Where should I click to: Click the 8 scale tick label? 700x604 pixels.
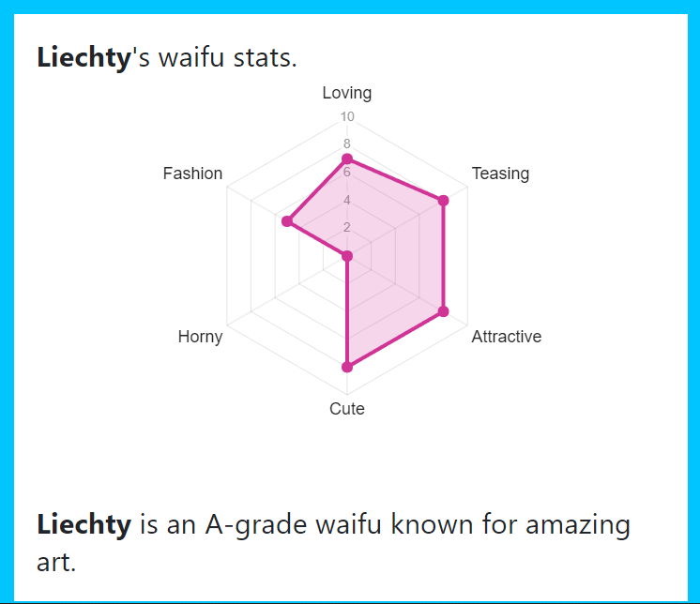347,143
